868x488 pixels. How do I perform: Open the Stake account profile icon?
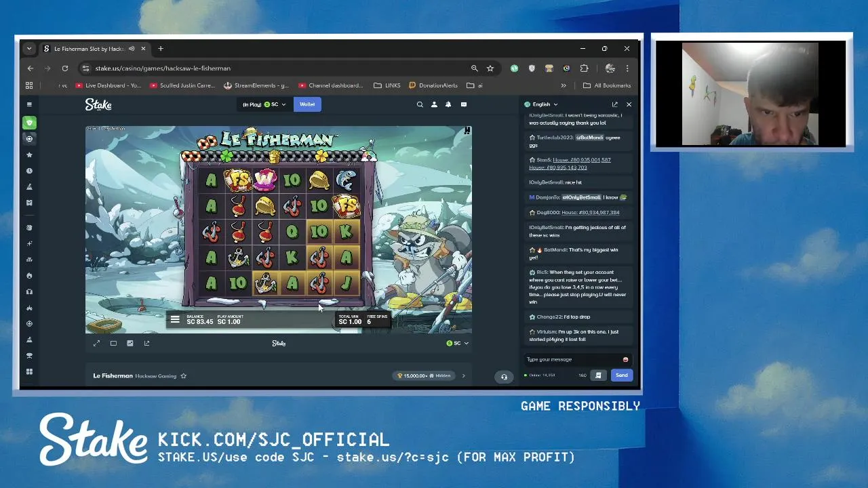click(x=434, y=104)
